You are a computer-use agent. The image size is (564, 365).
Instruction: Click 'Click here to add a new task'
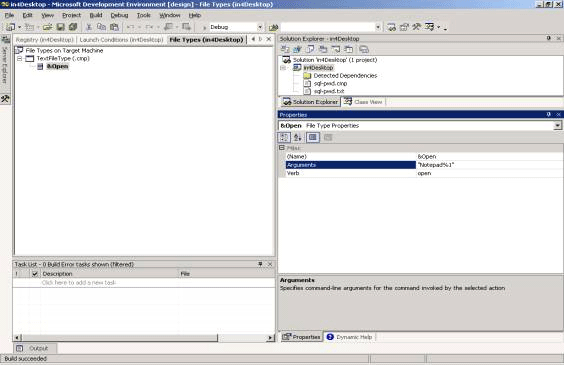click(79, 283)
